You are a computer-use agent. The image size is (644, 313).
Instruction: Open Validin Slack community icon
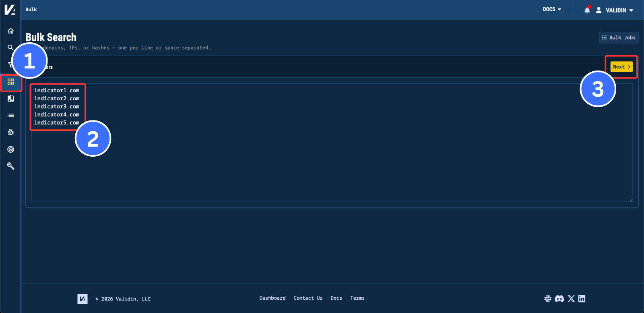point(548,298)
